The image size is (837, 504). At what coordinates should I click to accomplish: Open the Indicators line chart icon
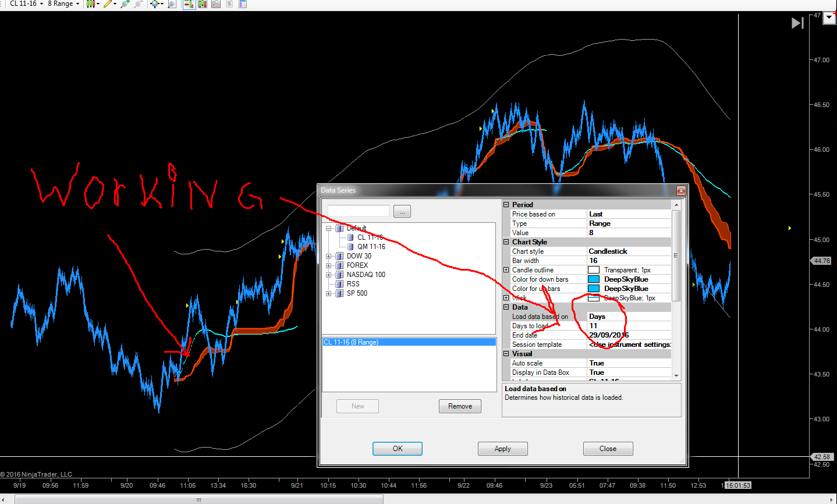(216, 3)
